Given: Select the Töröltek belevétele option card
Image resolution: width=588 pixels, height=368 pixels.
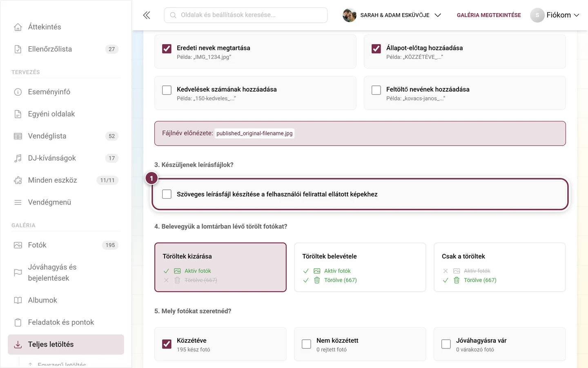Looking at the screenshot, I should (360, 267).
